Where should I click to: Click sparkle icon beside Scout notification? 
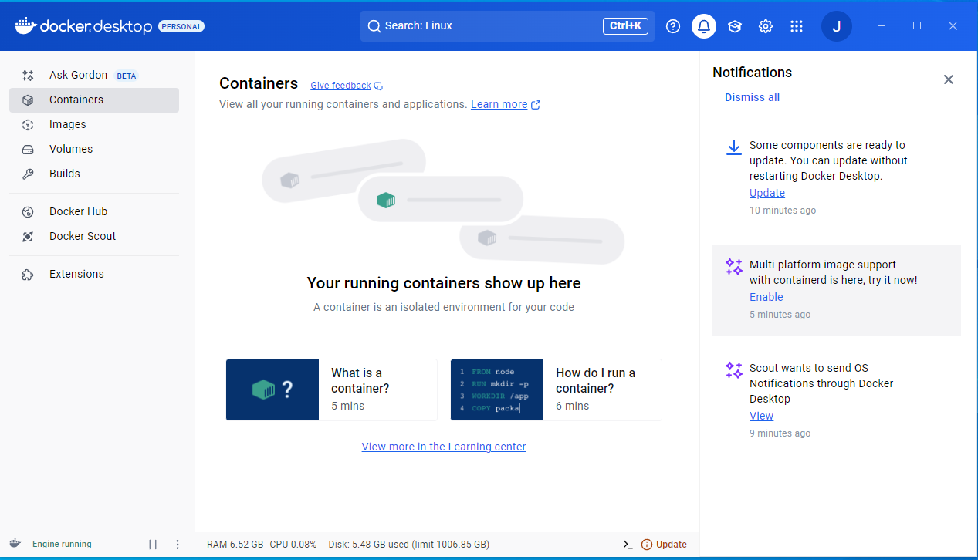click(734, 370)
